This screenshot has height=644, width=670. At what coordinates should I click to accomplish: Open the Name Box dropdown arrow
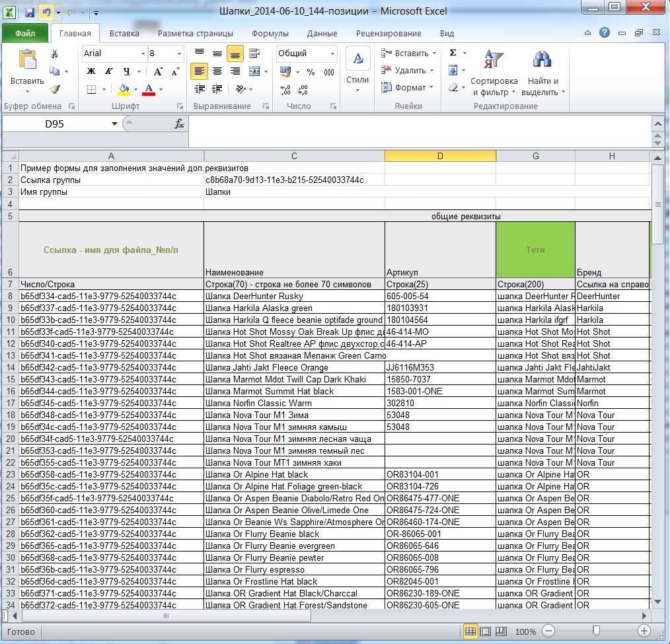(x=114, y=124)
